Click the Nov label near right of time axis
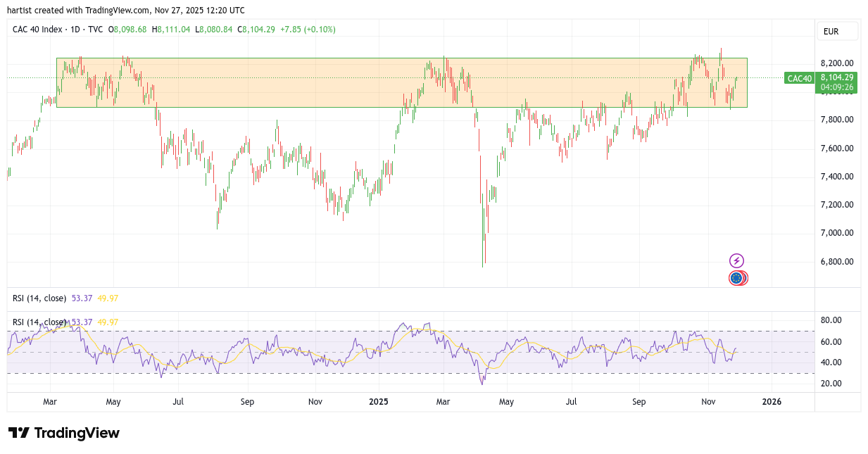 [x=709, y=402]
